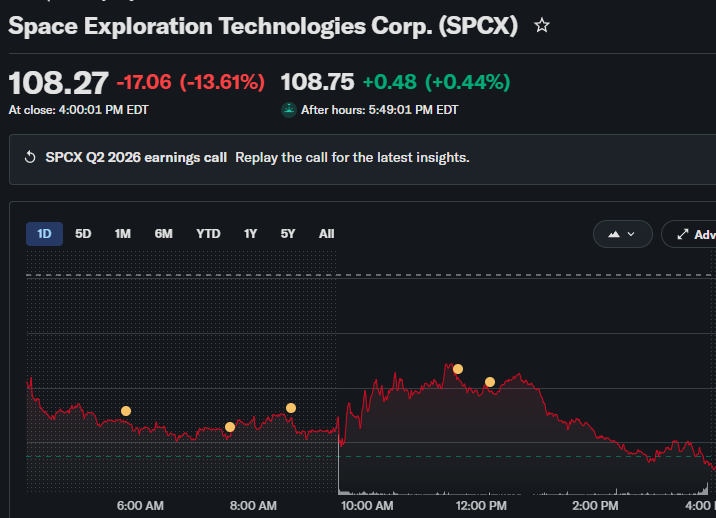Click the 12:00 PM axis label
This screenshot has height=518, width=716.
pyautogui.click(x=481, y=506)
